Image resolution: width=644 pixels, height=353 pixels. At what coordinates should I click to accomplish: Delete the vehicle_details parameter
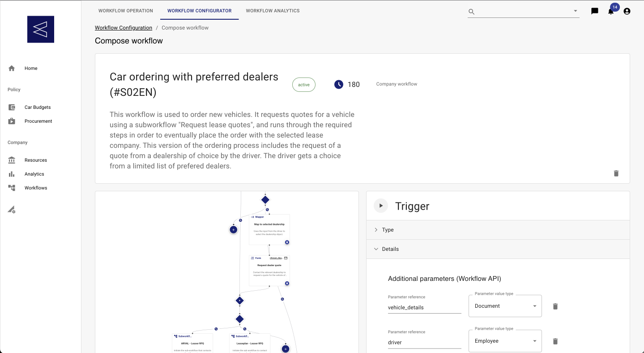pyautogui.click(x=555, y=306)
